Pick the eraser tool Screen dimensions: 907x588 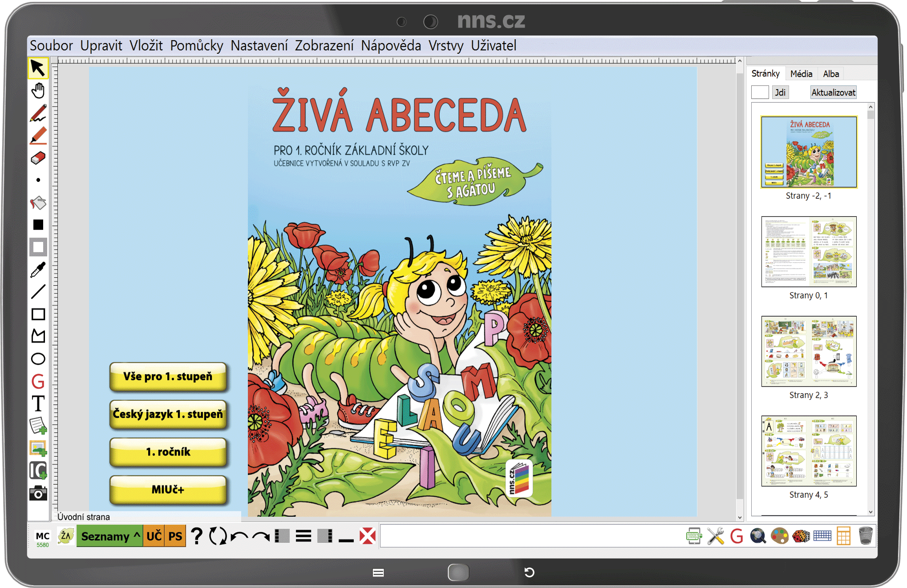pyautogui.click(x=38, y=158)
